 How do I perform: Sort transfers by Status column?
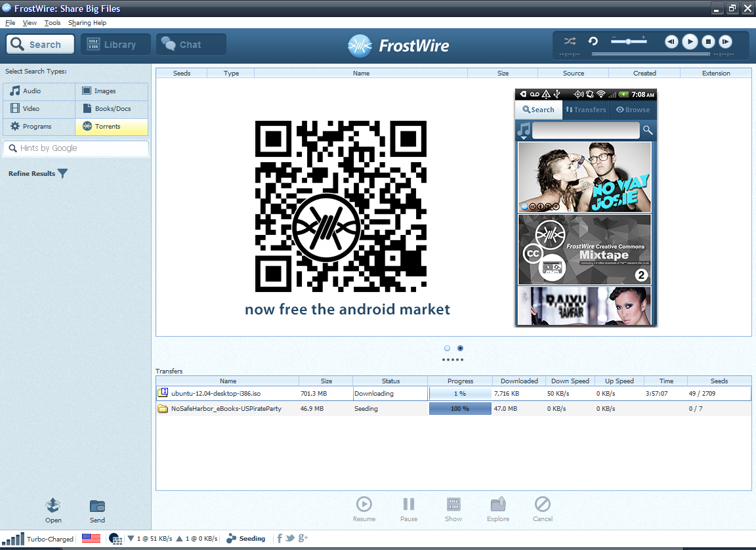390,381
